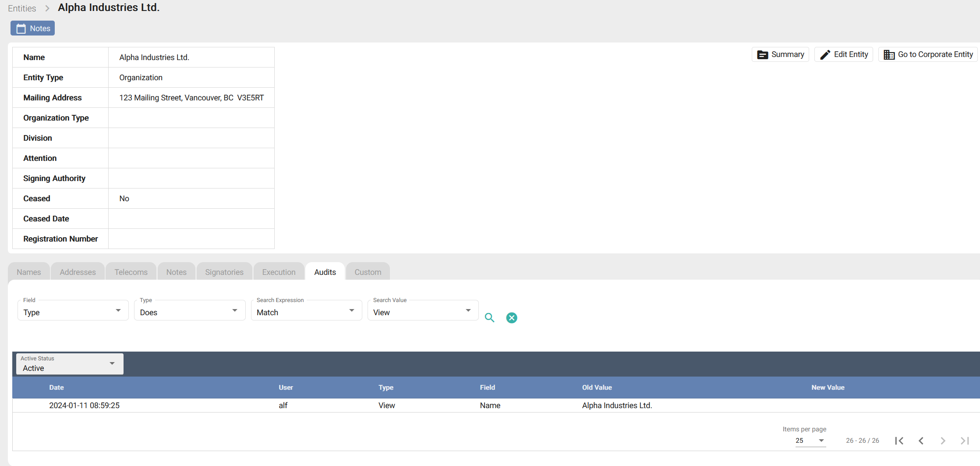
Task: Clear the audit filter with X icon
Action: 511,318
